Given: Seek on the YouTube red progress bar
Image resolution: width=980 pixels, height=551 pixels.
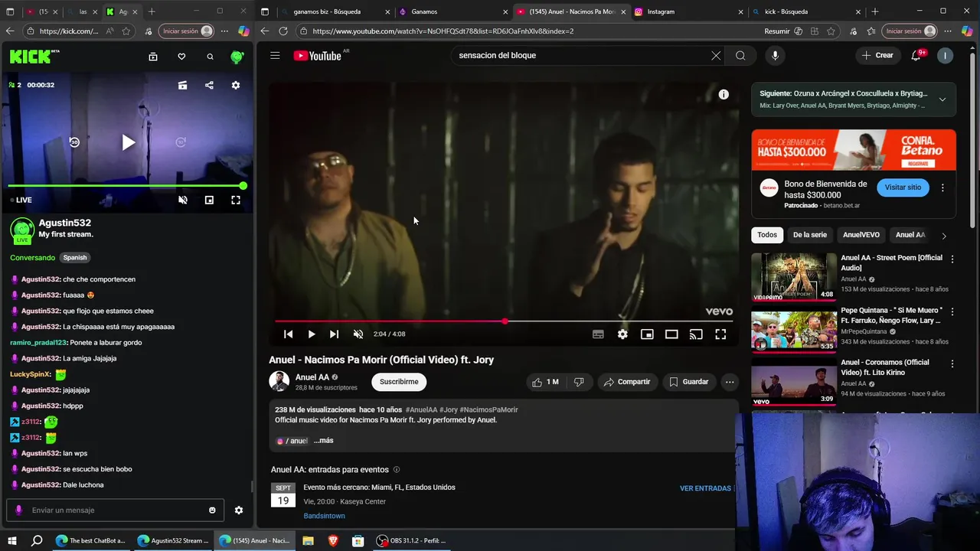Looking at the screenshot, I should (x=504, y=321).
